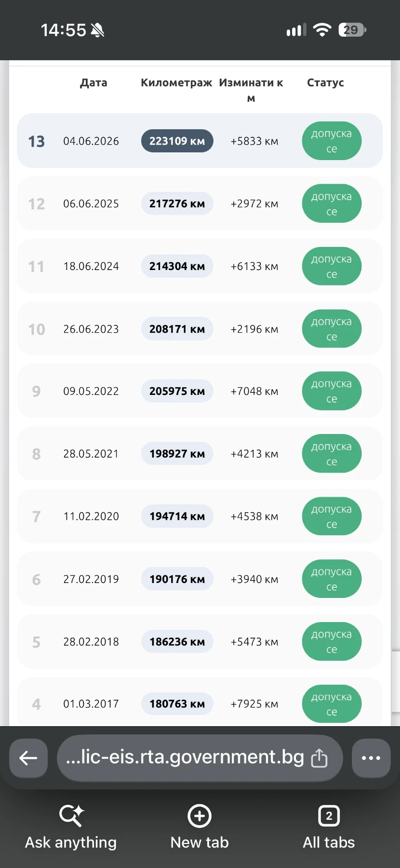This screenshot has height=868, width=400.
Task: Select row 11 dated 18.06.2024
Action: tap(200, 266)
